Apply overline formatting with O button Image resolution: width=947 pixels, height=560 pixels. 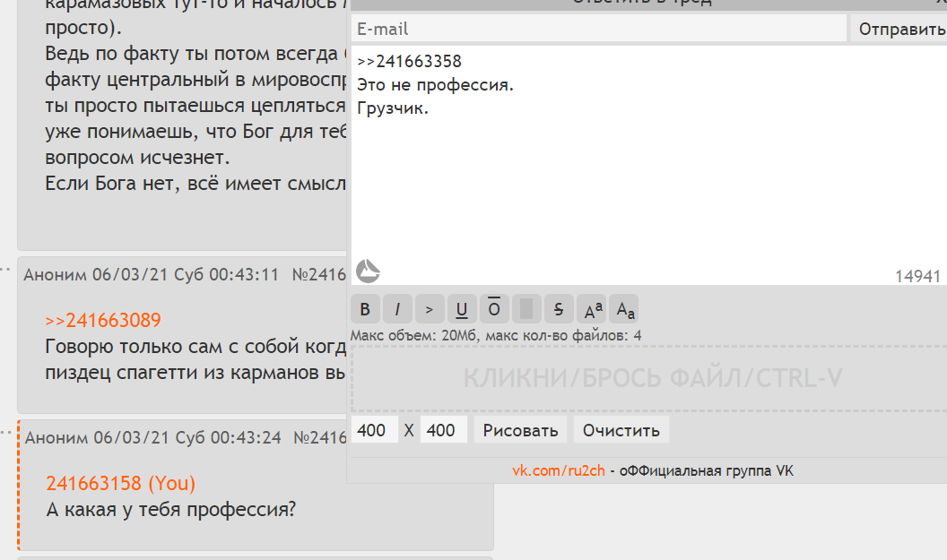(494, 310)
